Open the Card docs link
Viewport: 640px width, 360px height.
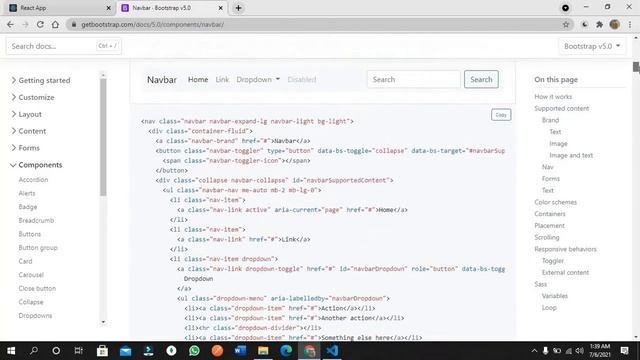[x=25, y=261]
